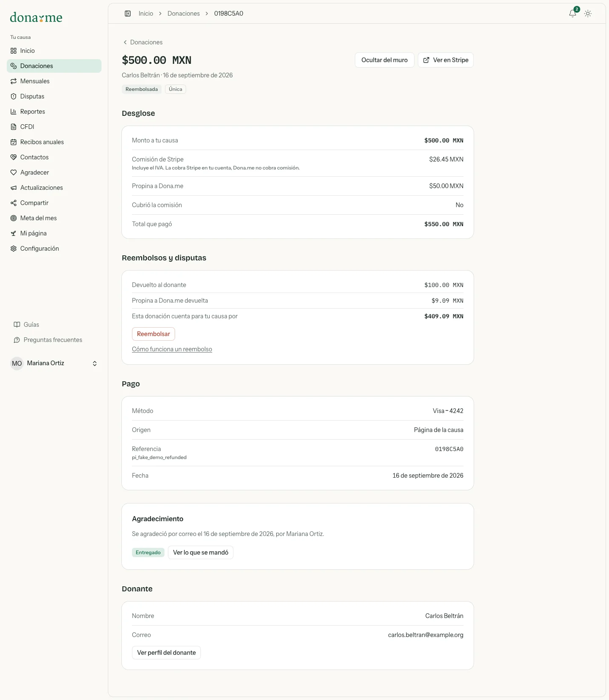Screen dimensions: 609x700
Task: Click the Entregado status badge
Action: [148, 552]
